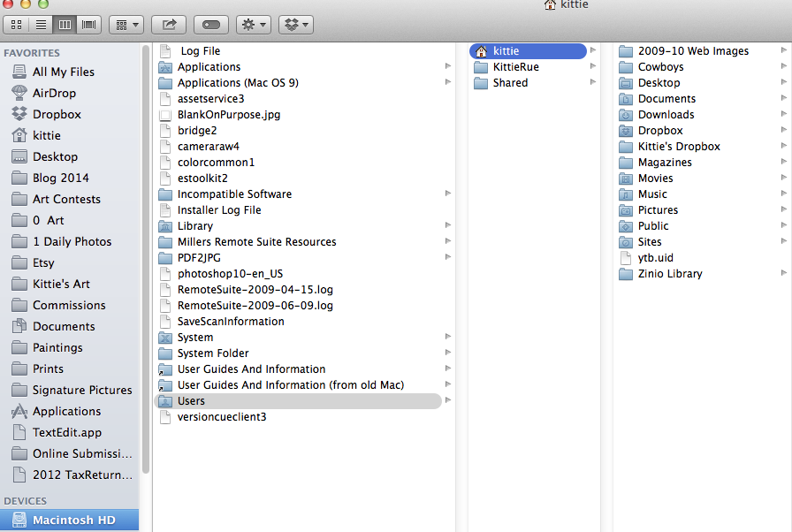Open the Movies folder icon
Image resolution: width=792 pixels, height=532 pixels.
[x=626, y=179]
